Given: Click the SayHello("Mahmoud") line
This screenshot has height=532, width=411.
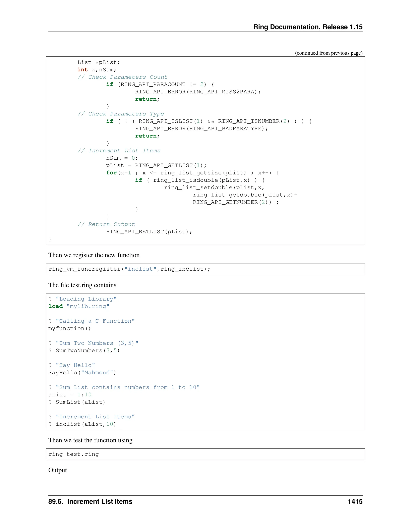Looking at the screenshot, I should tap(82, 372).
